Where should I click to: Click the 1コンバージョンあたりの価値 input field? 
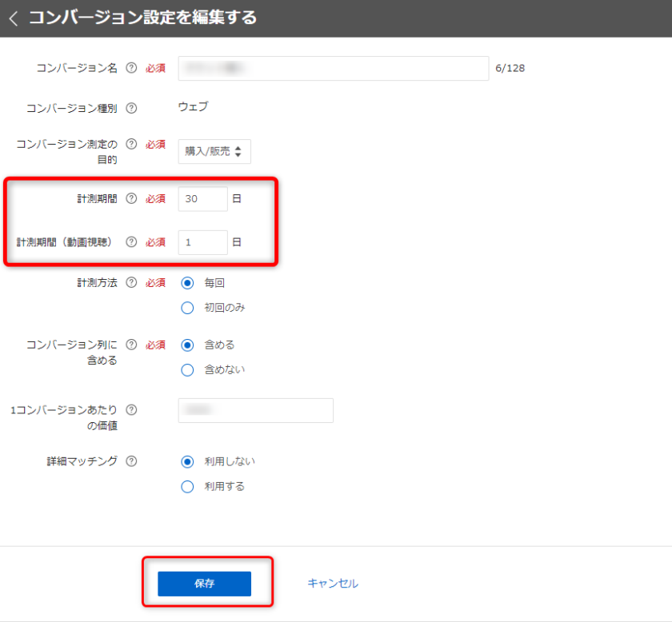coord(255,410)
